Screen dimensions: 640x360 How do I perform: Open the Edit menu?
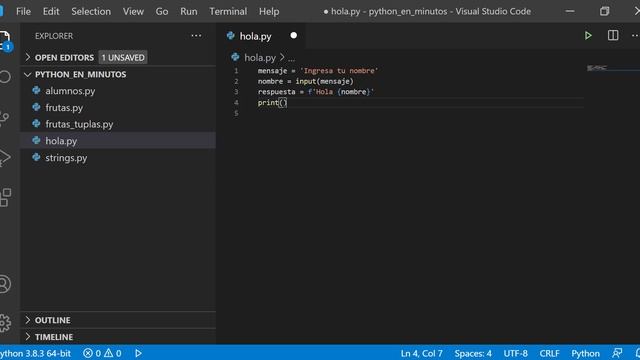tap(51, 11)
